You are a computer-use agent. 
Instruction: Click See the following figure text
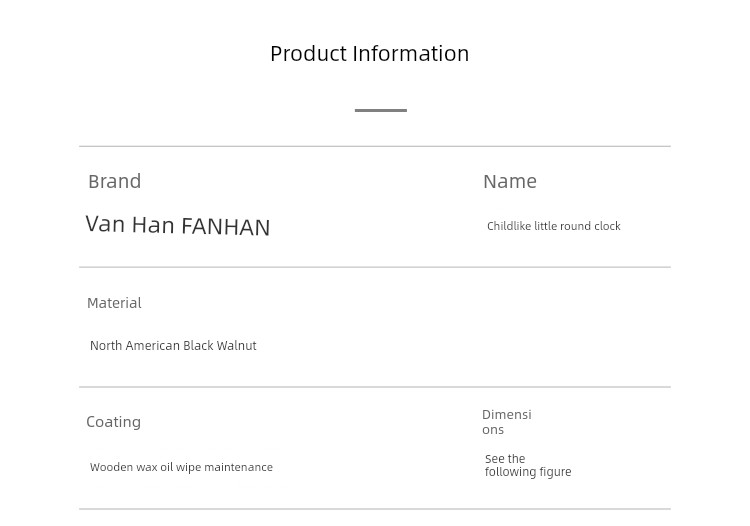pos(528,465)
